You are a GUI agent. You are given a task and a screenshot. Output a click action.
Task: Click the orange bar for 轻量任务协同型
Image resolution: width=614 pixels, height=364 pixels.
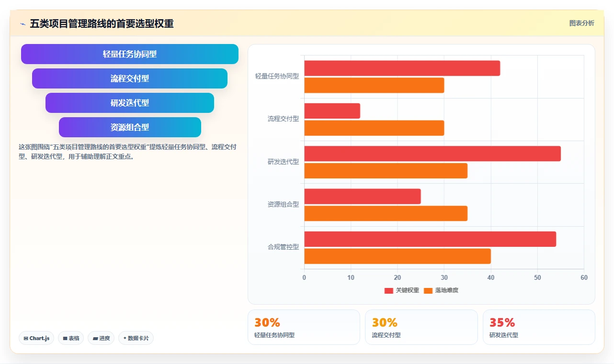click(x=375, y=86)
